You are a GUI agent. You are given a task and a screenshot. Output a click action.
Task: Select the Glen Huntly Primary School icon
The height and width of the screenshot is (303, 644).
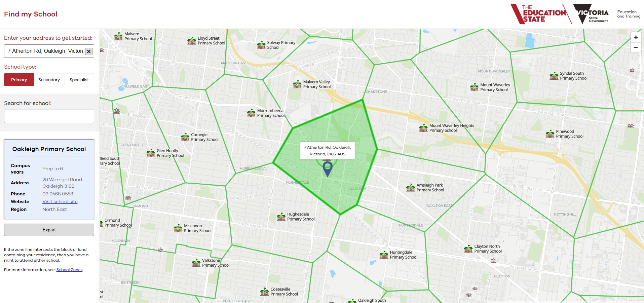(151, 153)
